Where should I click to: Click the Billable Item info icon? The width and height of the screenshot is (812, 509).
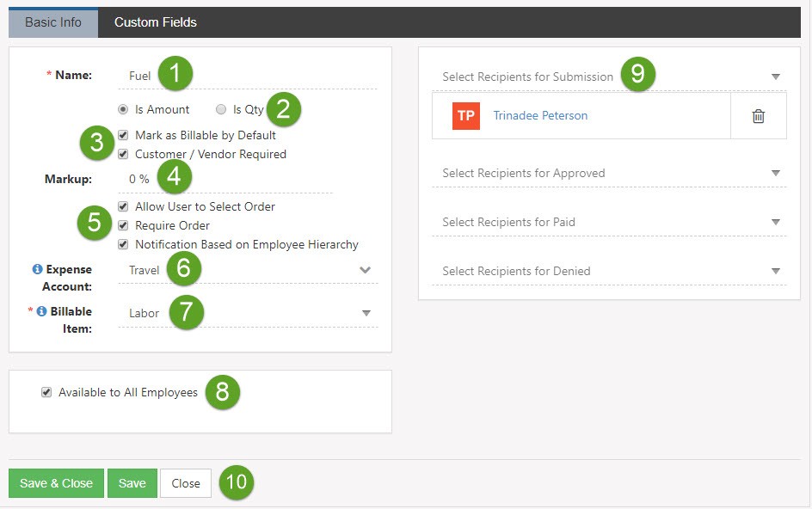41,312
